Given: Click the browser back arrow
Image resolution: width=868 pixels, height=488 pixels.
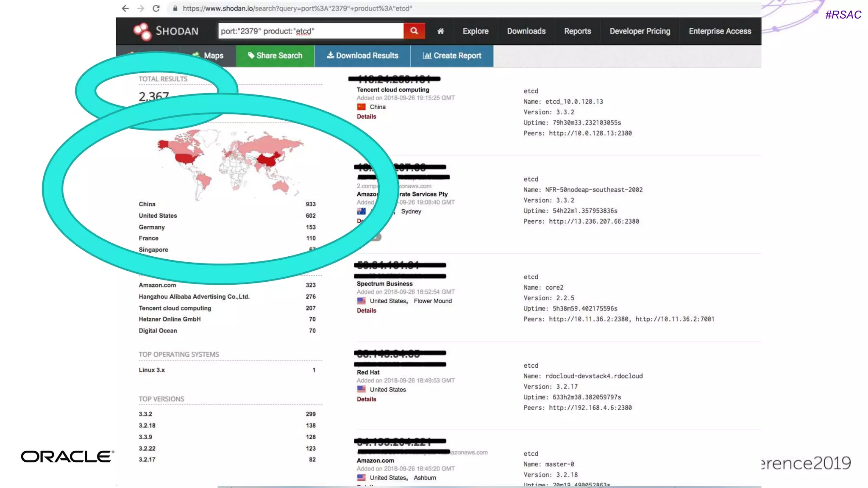Looking at the screenshot, I should click(x=125, y=8).
